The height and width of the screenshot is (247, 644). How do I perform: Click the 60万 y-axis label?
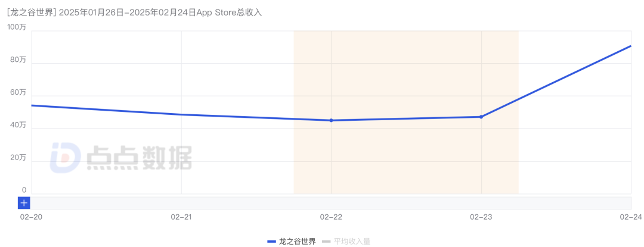18,92
